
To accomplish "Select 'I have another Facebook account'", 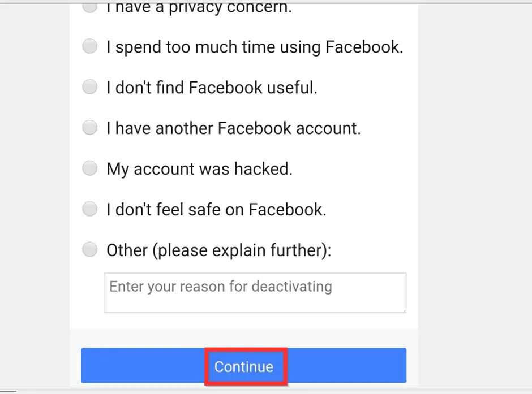I will pyautogui.click(x=89, y=128).
